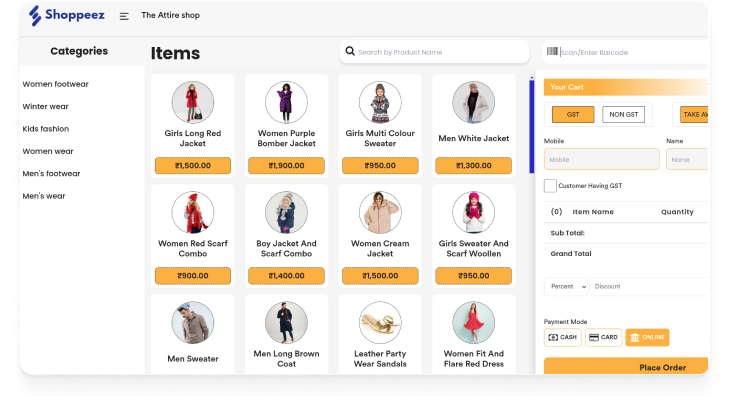This screenshot has height=396, width=730.
Task: Go to Men's footwear category
Action: [51, 174]
